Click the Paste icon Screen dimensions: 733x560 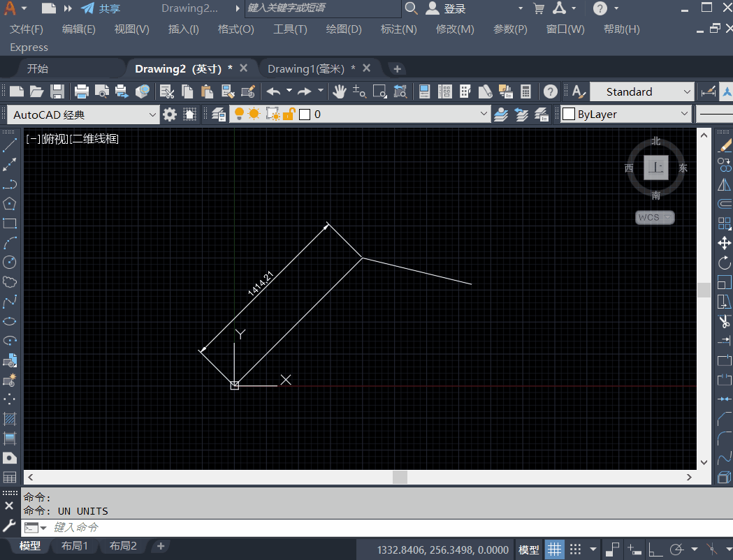[x=207, y=91]
